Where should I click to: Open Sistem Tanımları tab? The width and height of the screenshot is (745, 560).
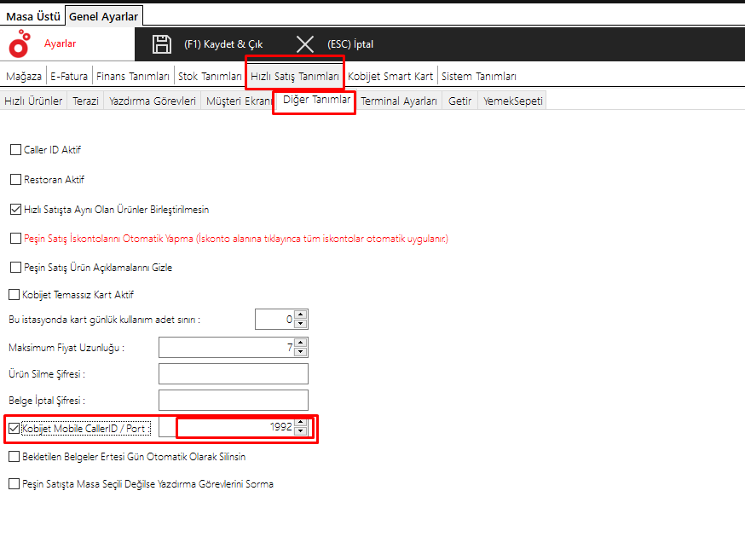click(478, 76)
